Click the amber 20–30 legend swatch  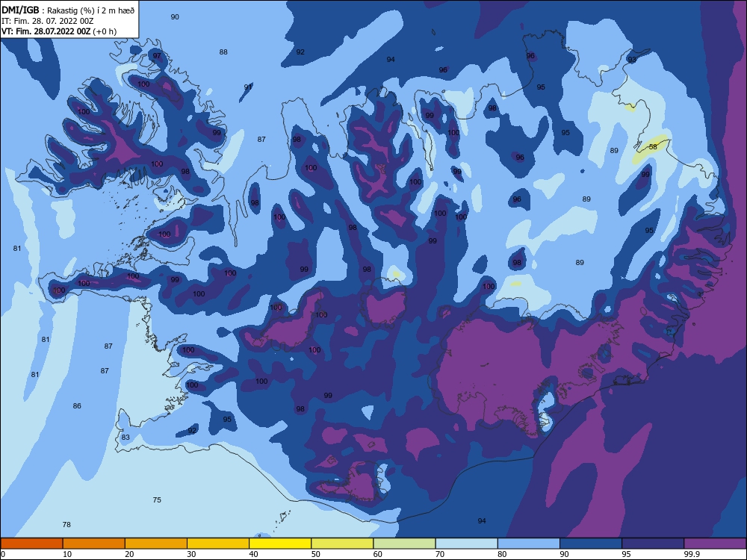[x=156, y=544]
